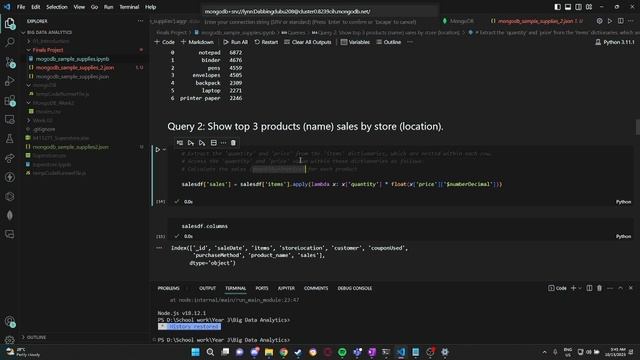Maximize the terminal panel with the chevron

620,288
